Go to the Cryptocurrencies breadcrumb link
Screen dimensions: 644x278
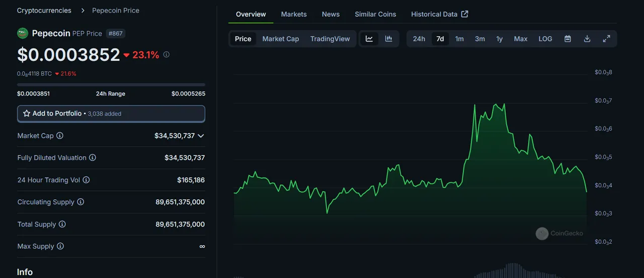point(44,10)
